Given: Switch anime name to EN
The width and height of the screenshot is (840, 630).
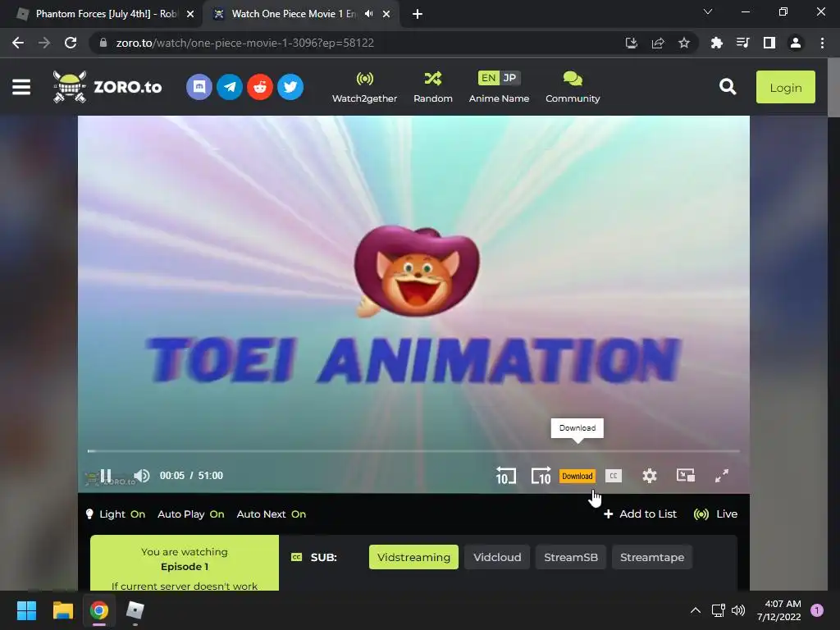Looking at the screenshot, I should [x=488, y=78].
